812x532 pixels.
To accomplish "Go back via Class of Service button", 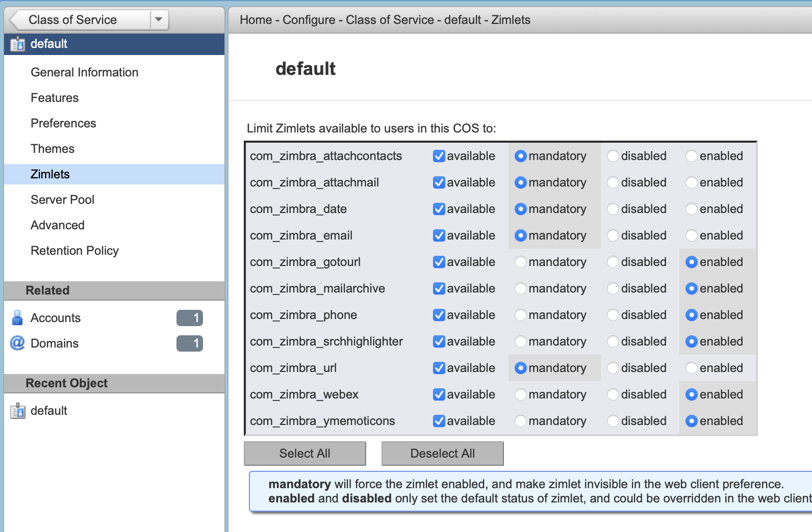I will click(x=81, y=20).
